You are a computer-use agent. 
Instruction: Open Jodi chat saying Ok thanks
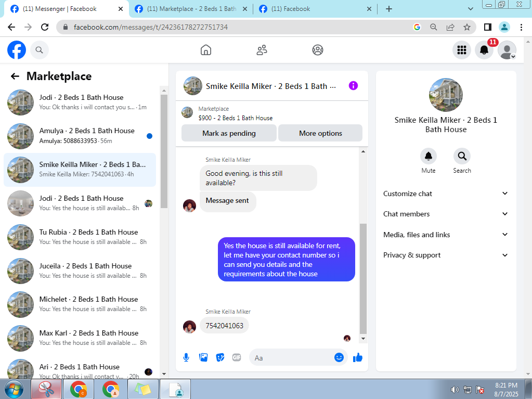click(x=80, y=102)
